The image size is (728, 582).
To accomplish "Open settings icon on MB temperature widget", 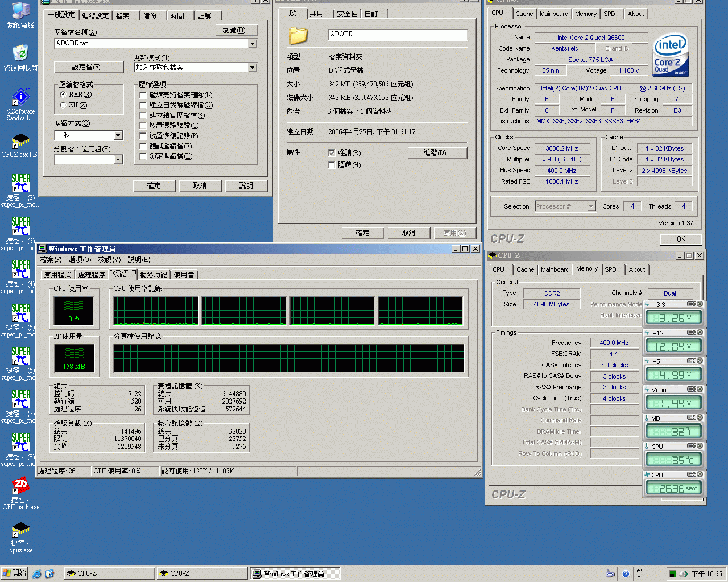I will (691, 418).
